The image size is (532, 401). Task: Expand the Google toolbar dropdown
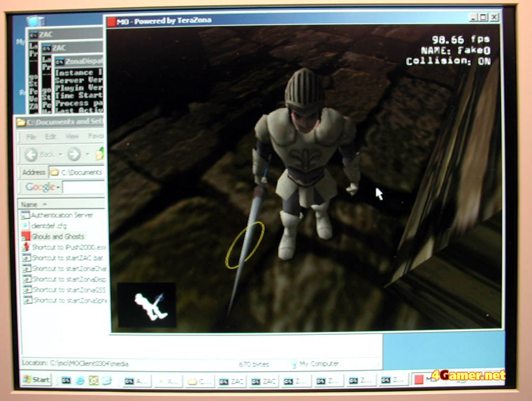coord(58,187)
